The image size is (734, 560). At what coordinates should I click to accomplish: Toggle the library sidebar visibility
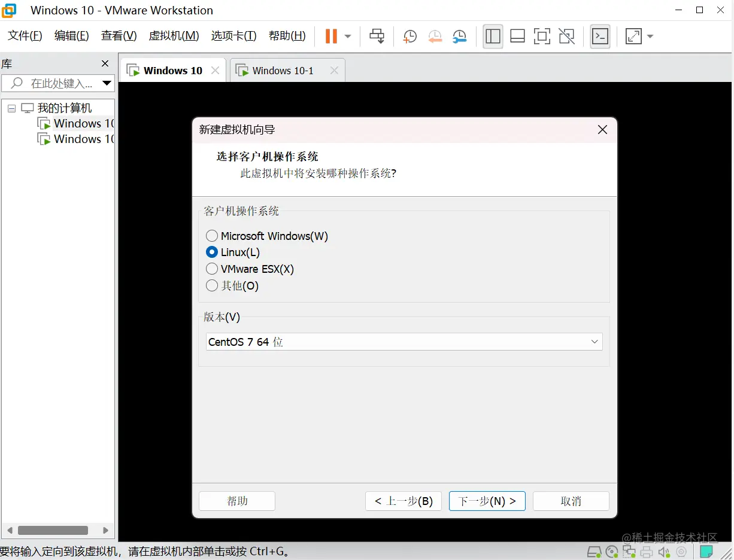pyautogui.click(x=493, y=36)
